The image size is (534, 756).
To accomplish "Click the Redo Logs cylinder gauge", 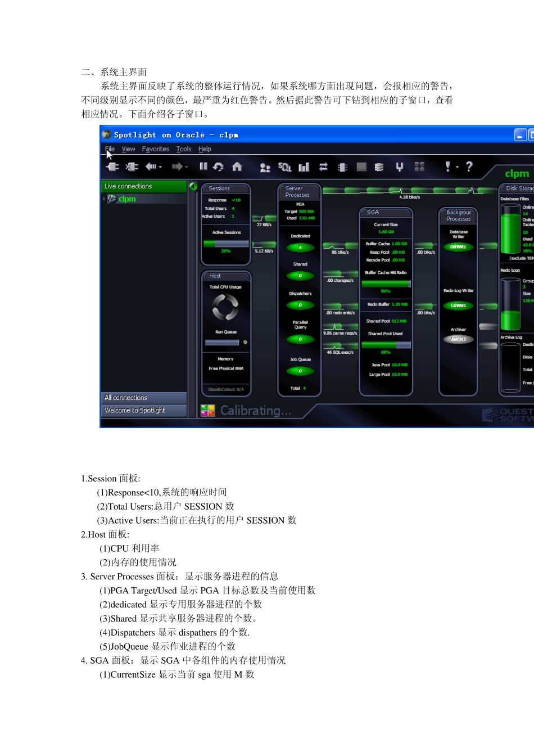I will 510,304.
